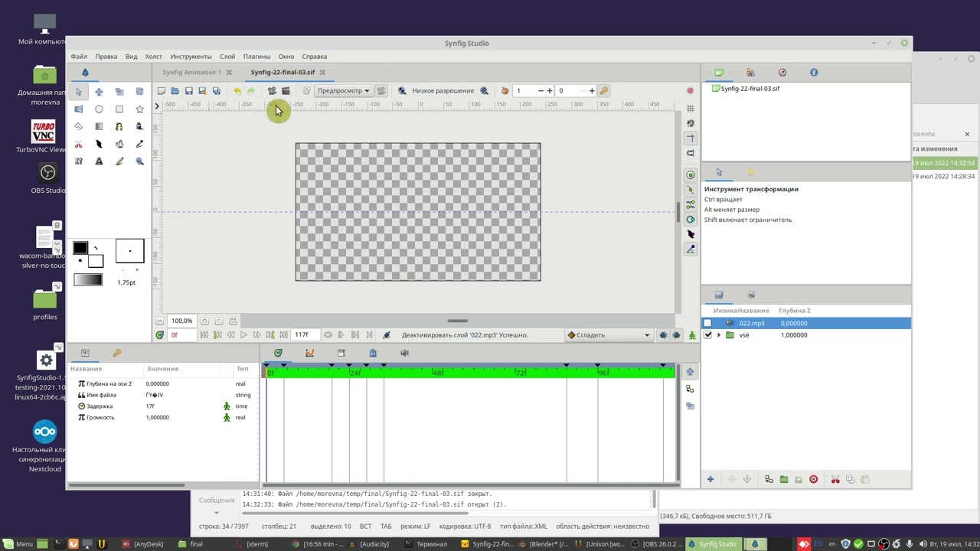
Task: Click the default gradient swatch
Action: pos(87,281)
